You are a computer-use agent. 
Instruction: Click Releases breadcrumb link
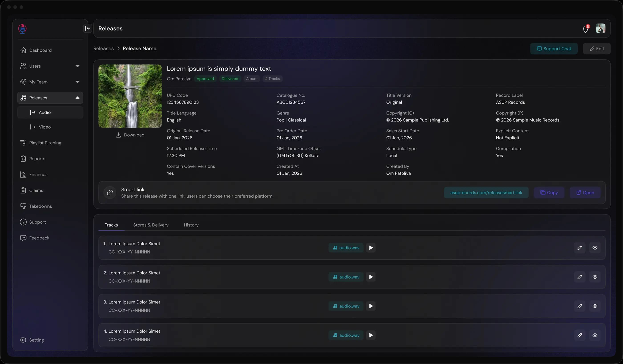coord(103,49)
